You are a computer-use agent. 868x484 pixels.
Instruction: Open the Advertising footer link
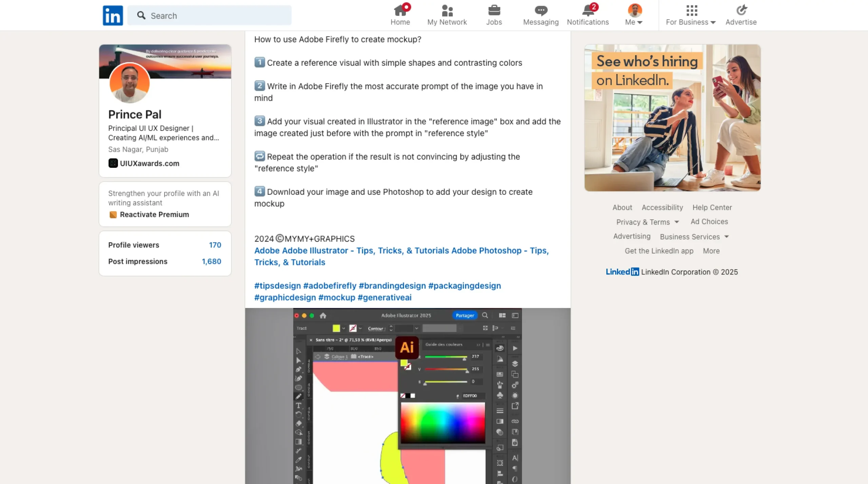click(632, 236)
